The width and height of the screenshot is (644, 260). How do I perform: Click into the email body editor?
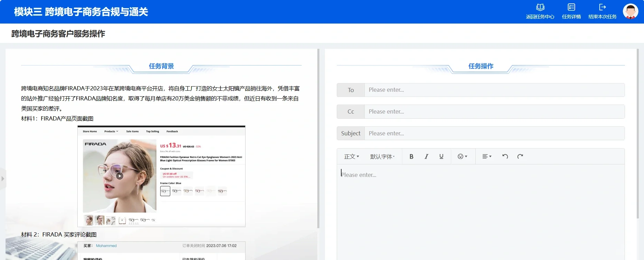[x=481, y=212]
